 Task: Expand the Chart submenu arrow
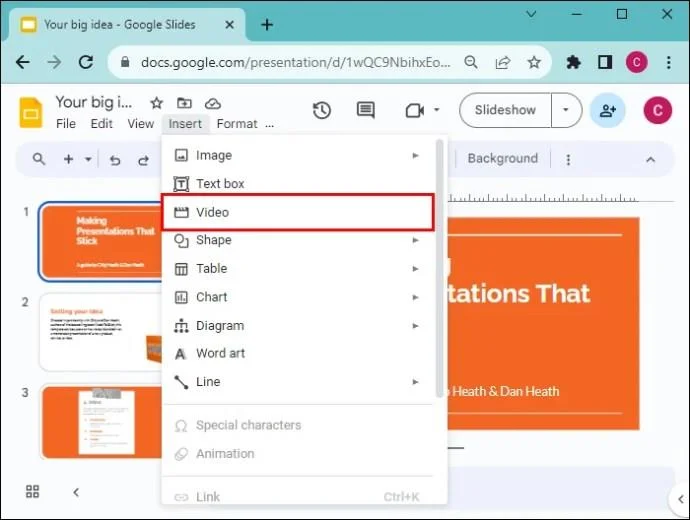pyautogui.click(x=415, y=297)
